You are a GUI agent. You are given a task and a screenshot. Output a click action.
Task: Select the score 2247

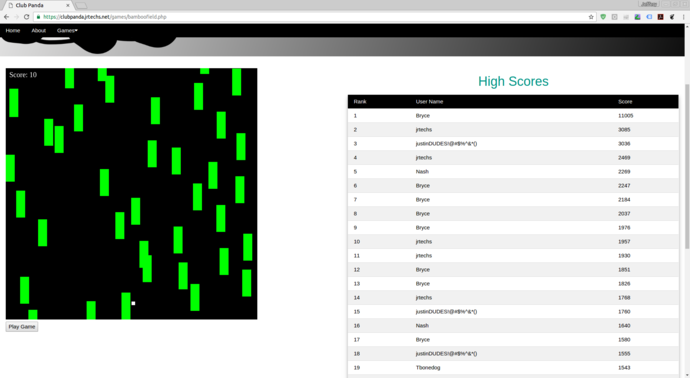point(624,186)
